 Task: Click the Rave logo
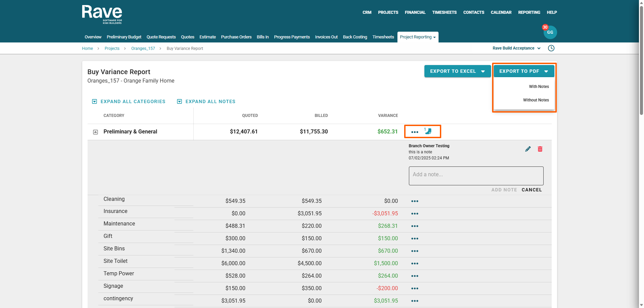point(102,14)
